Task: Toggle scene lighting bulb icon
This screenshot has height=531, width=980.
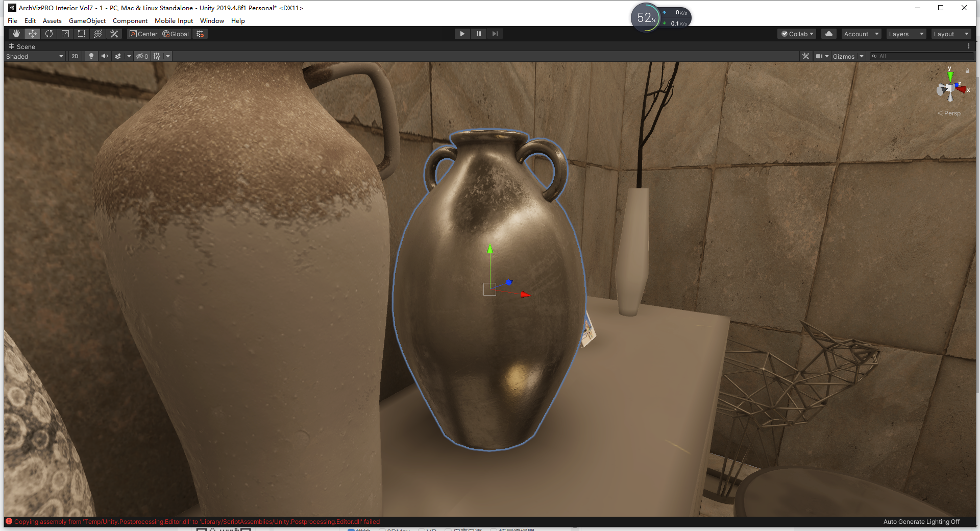Action: pos(91,56)
